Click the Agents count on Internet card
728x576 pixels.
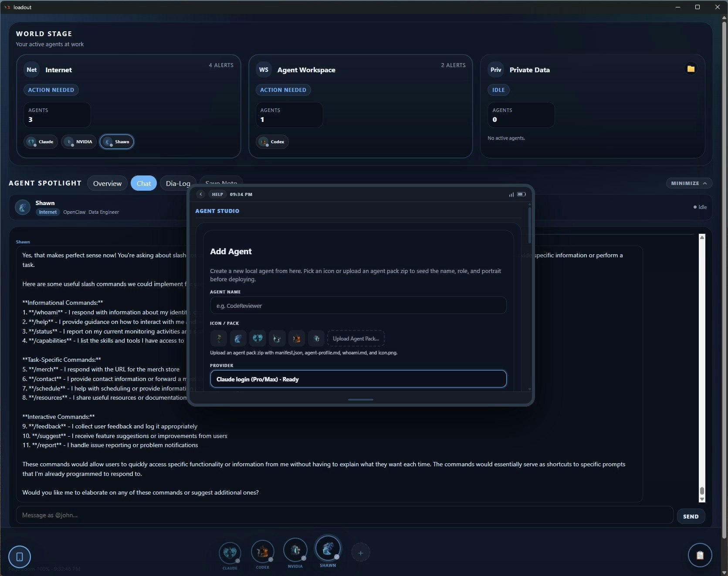57,115
